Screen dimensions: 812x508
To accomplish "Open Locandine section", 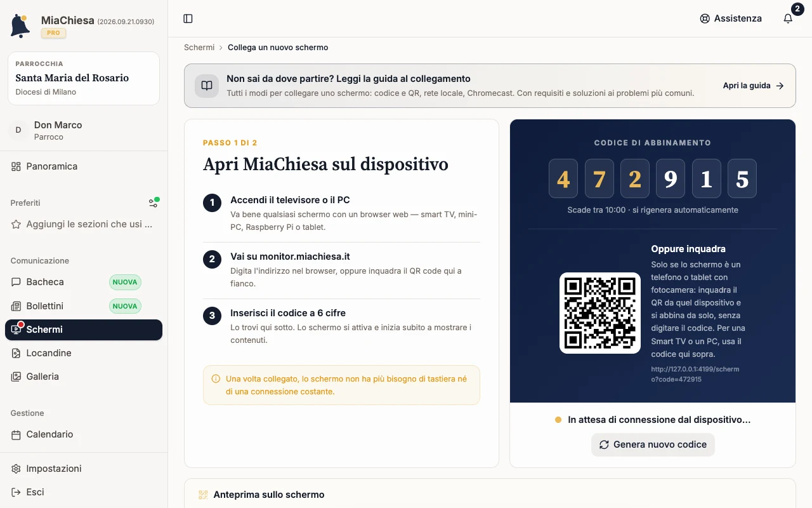I will (84, 353).
